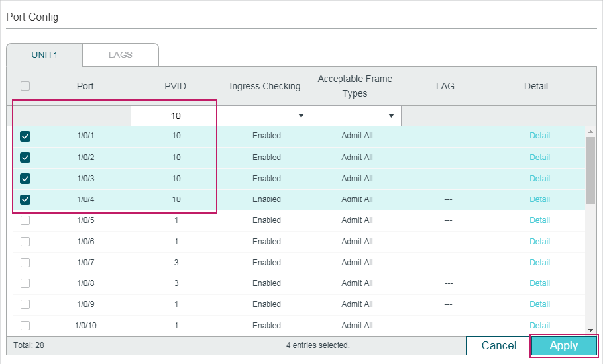Click Enabled in row 1/0/3
The width and height of the screenshot is (603, 364).
coord(266,179)
